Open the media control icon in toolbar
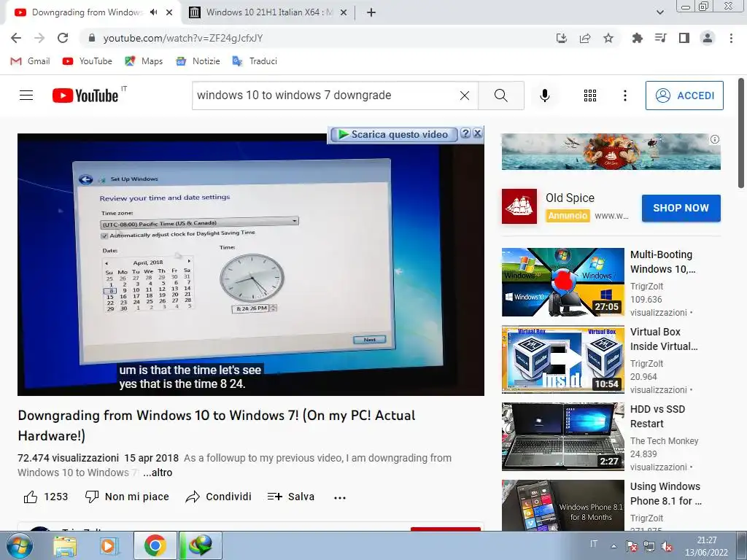 [660, 38]
